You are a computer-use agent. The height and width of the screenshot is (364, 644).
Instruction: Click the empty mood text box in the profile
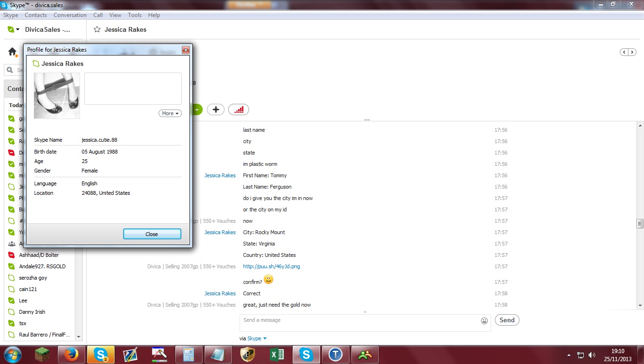133,89
